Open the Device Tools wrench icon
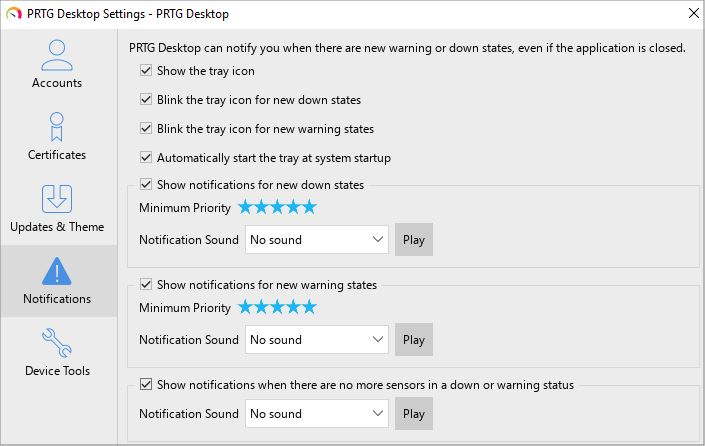Screen dimensions: 705x446 coord(57,343)
